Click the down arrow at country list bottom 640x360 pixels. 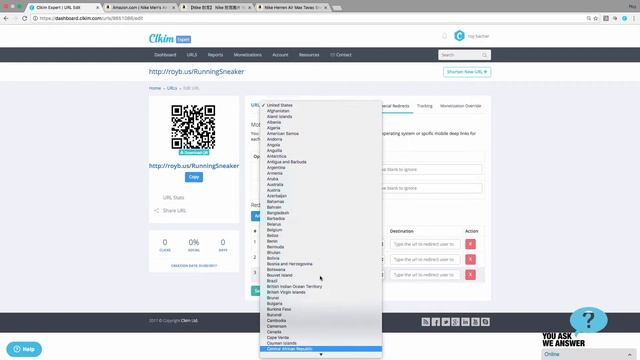point(321,355)
